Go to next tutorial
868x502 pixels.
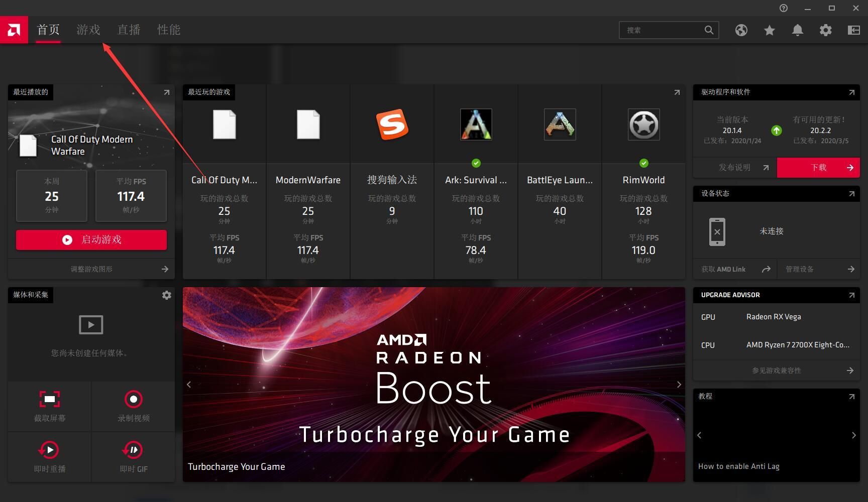[853, 435]
